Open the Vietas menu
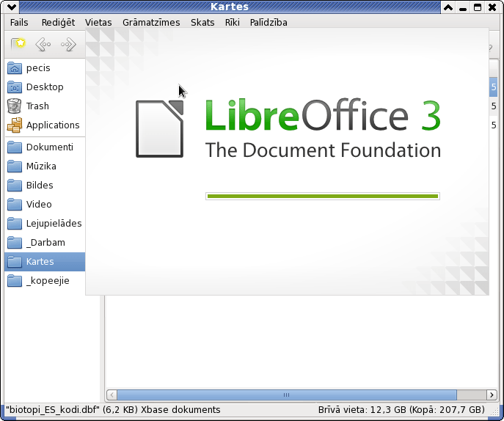504x421 pixels. point(98,23)
